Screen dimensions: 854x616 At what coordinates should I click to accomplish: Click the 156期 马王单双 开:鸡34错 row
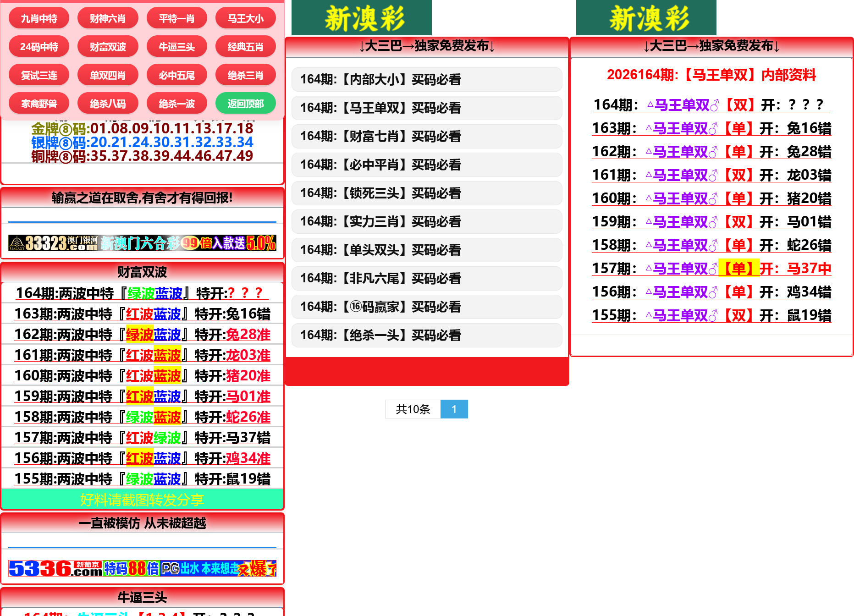[711, 292]
